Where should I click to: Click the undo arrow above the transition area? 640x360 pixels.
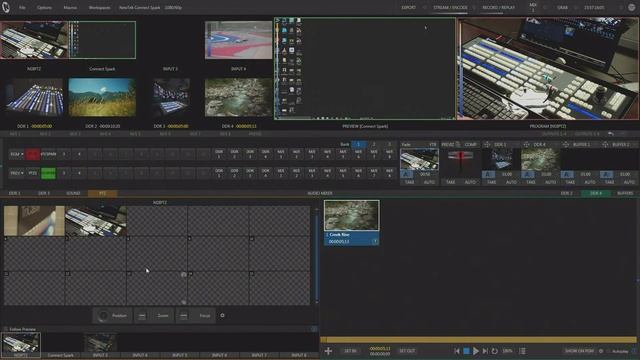click(611, 134)
